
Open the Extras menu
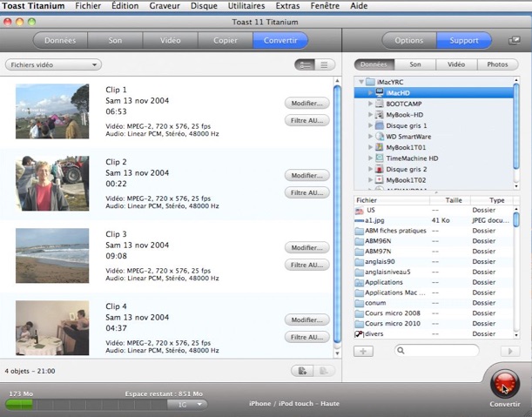point(287,6)
